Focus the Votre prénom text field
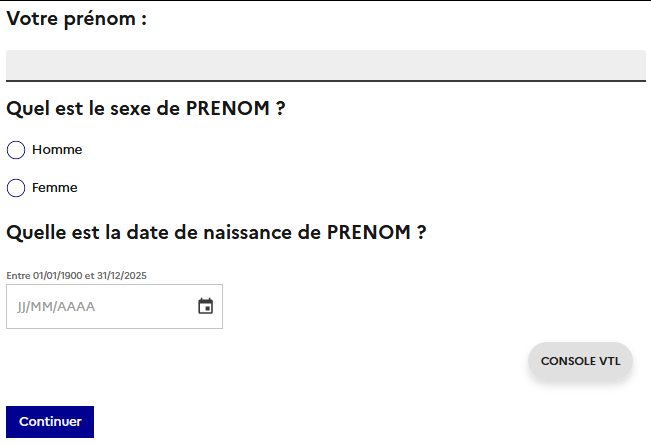The image size is (651, 445). pos(326,66)
